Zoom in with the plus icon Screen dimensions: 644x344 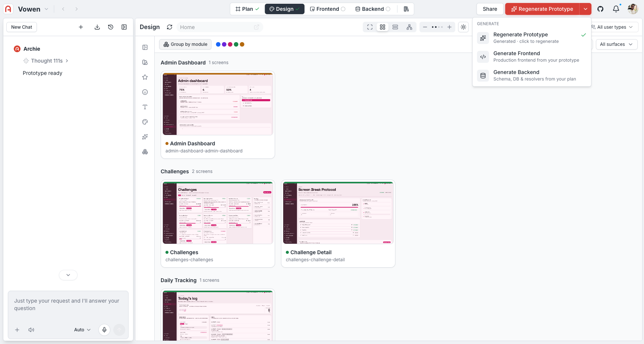(449, 27)
